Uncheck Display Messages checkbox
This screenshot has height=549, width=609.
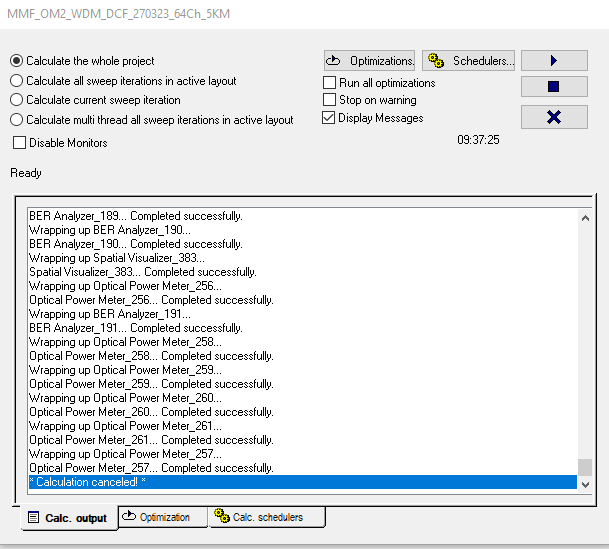pos(330,118)
